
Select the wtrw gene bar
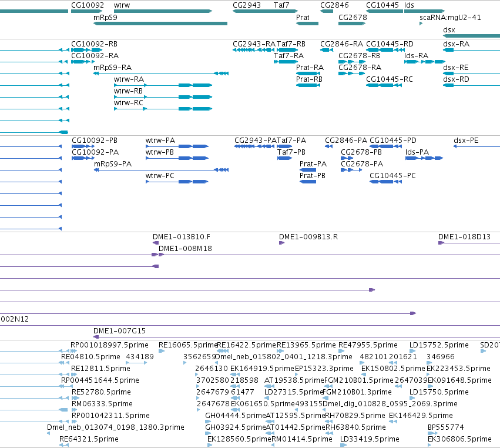coord(163,11)
